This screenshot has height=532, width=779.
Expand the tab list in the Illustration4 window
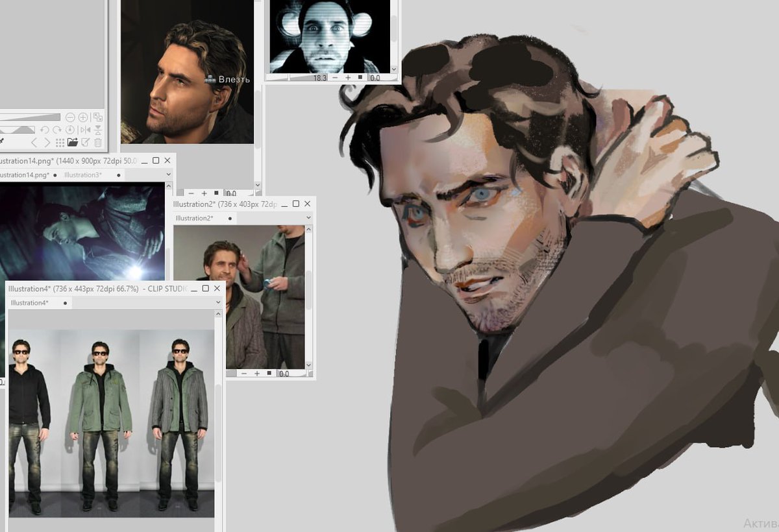click(218, 302)
